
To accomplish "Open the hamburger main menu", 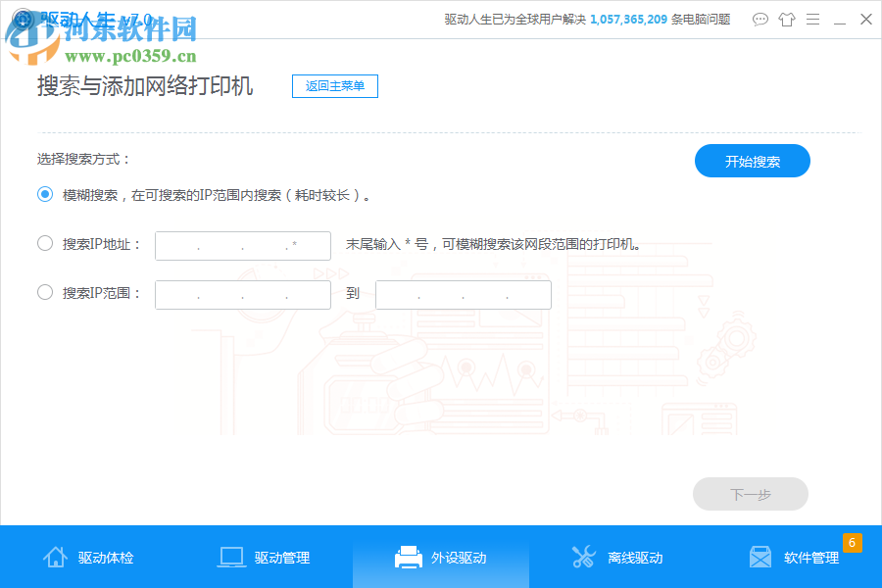I will pyautogui.click(x=812, y=19).
